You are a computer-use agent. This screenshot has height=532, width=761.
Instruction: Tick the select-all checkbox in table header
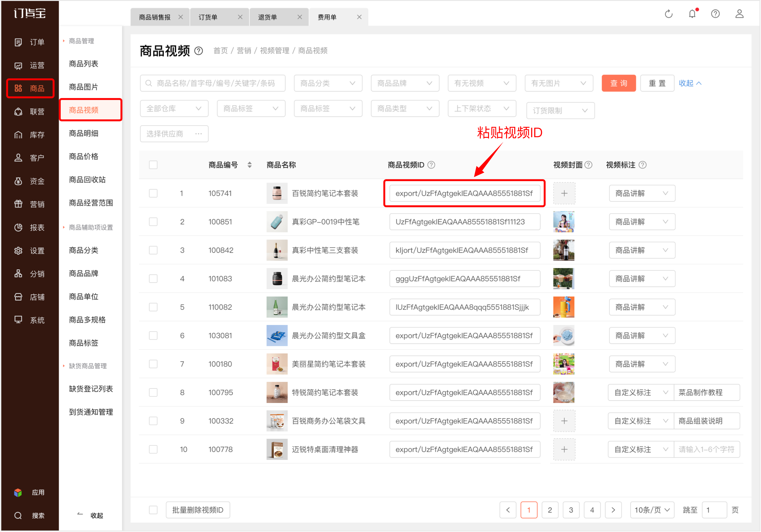153,165
